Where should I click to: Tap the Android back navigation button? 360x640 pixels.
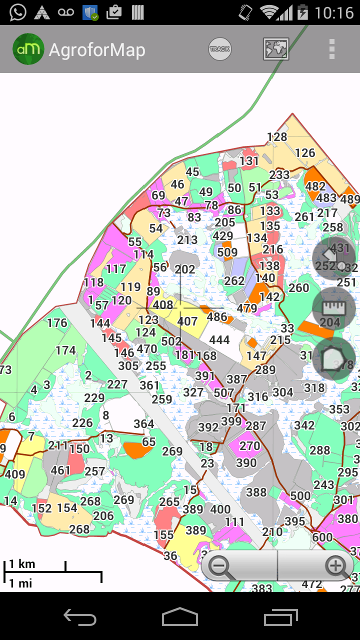click(80, 616)
